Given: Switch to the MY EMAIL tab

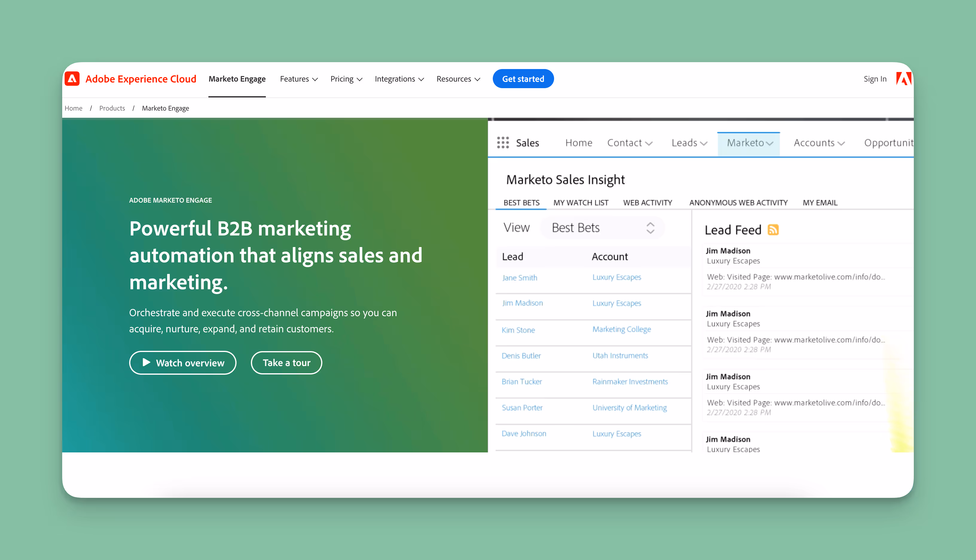Looking at the screenshot, I should click(820, 203).
